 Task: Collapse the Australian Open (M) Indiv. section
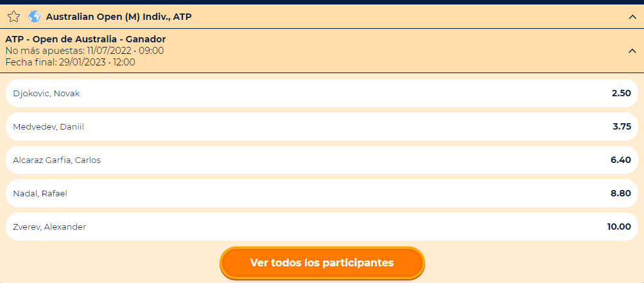(632, 17)
